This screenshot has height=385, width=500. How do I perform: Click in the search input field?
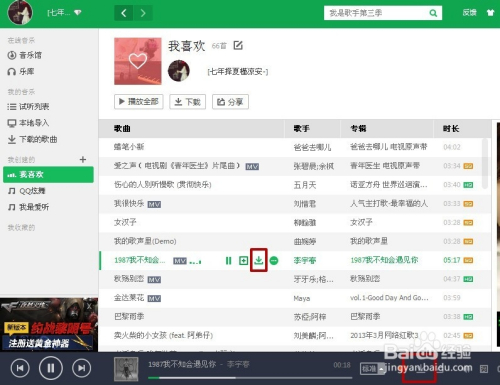pyautogui.click(x=376, y=13)
